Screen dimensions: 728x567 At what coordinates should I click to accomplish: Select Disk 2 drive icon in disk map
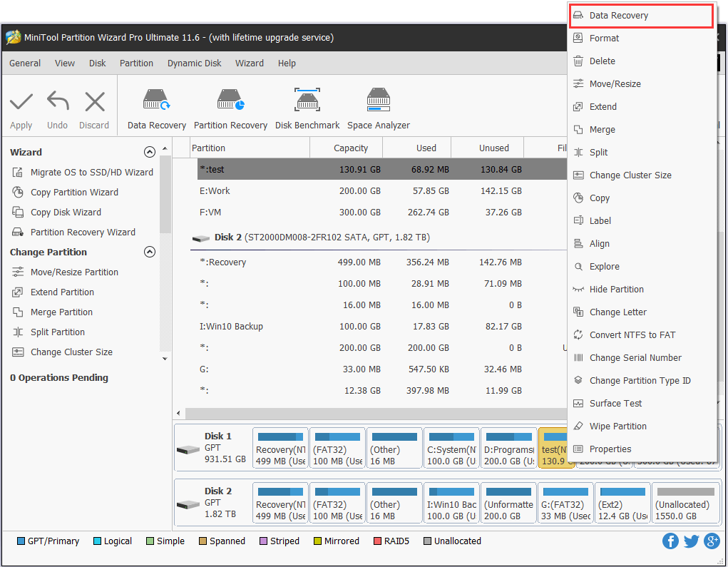[188, 504]
